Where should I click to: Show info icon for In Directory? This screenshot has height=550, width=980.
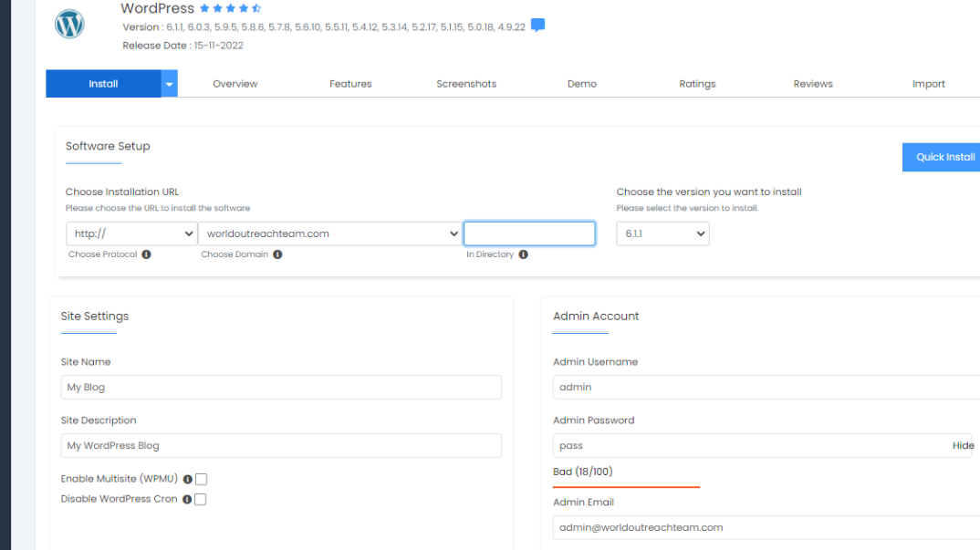(523, 254)
